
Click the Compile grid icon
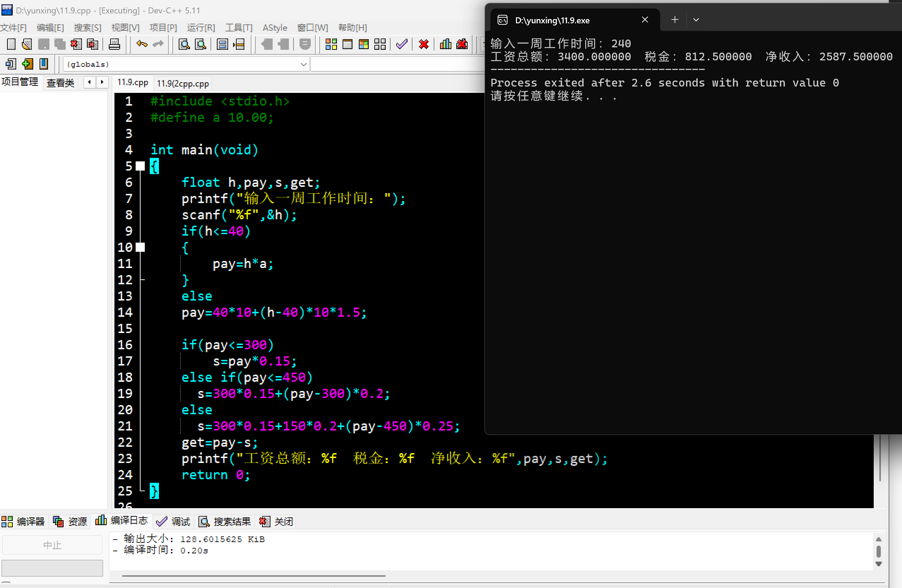coord(331,44)
